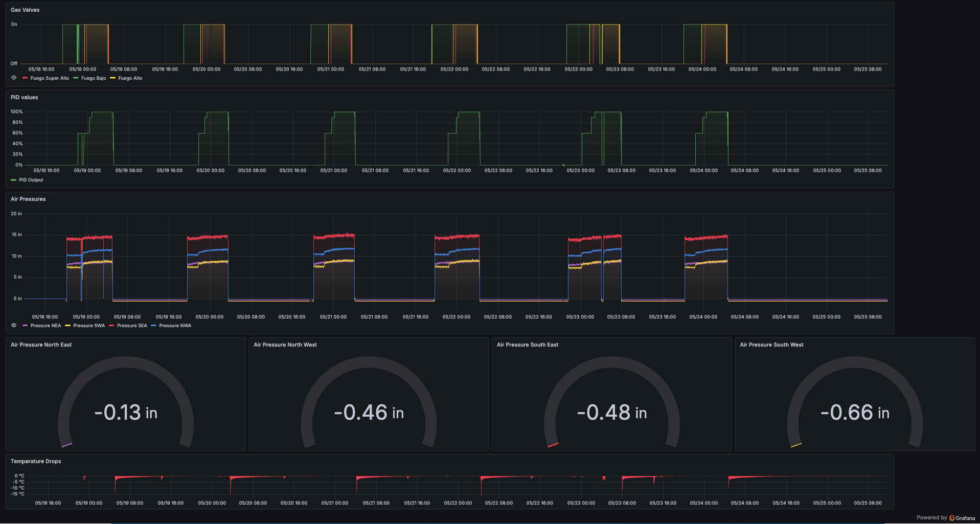Screen dimensions: 980x524
Task: Click the On label in Gas Valves
Action: click(14, 24)
